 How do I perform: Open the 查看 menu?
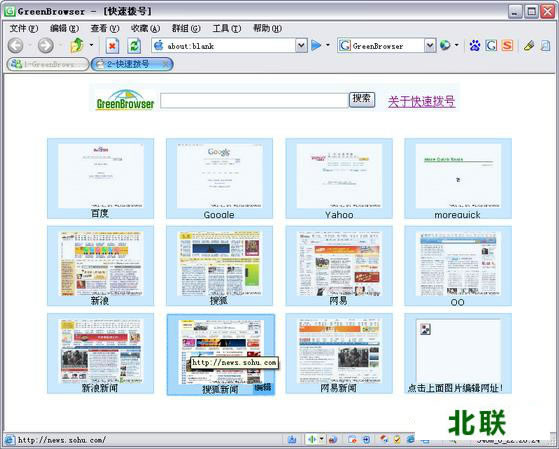tap(104, 28)
